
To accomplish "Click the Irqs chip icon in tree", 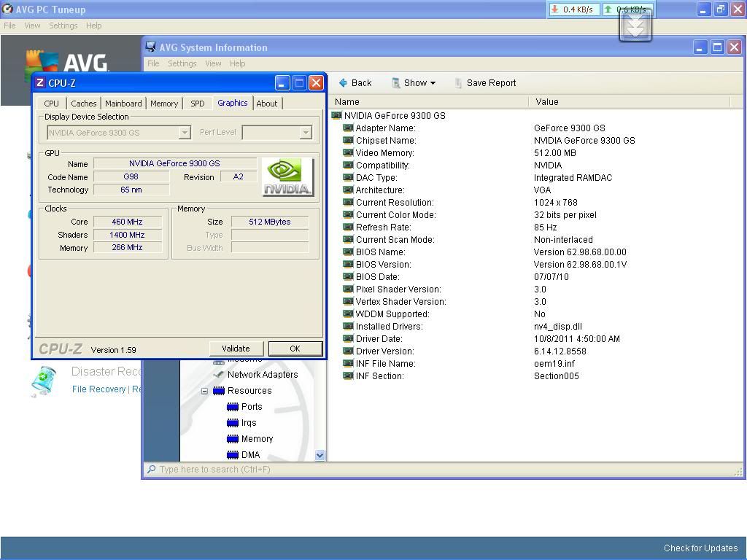I will pos(233,423).
